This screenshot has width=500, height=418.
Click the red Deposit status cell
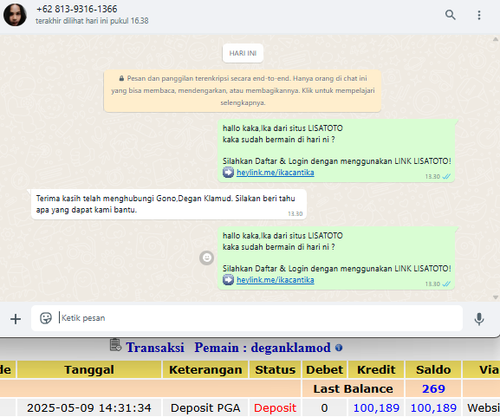(x=275, y=408)
